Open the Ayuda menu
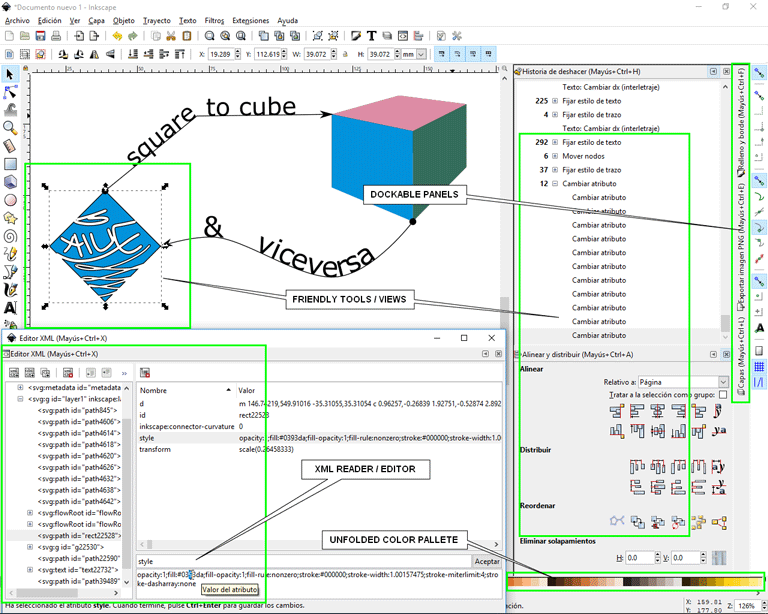 pos(288,21)
